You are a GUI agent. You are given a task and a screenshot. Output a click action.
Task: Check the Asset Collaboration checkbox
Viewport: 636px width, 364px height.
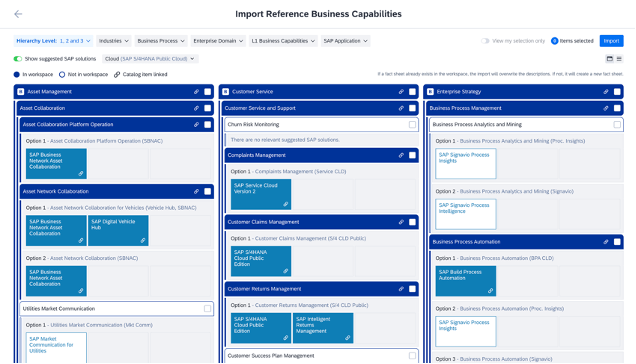pos(208,108)
